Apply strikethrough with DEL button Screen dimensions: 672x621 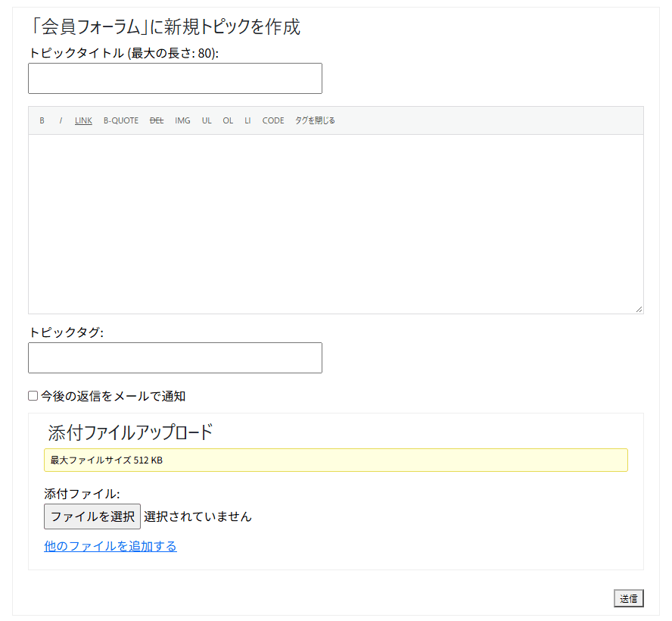coord(157,120)
